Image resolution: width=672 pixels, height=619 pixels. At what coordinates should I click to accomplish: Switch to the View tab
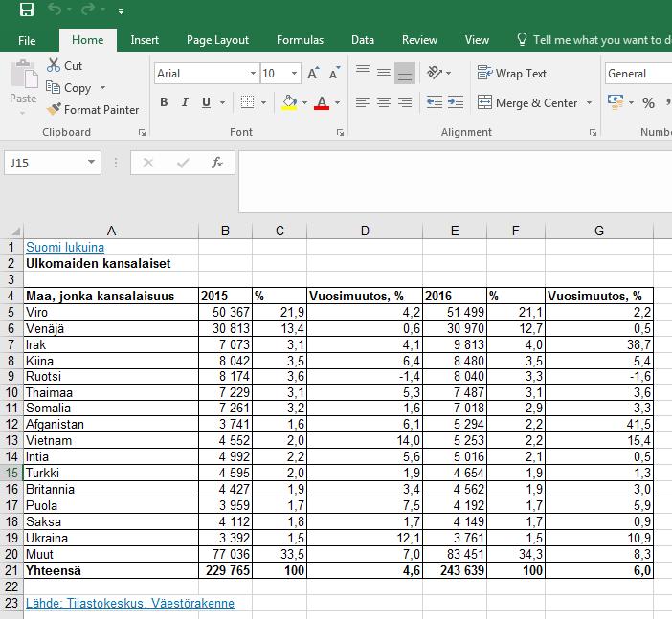pos(477,40)
